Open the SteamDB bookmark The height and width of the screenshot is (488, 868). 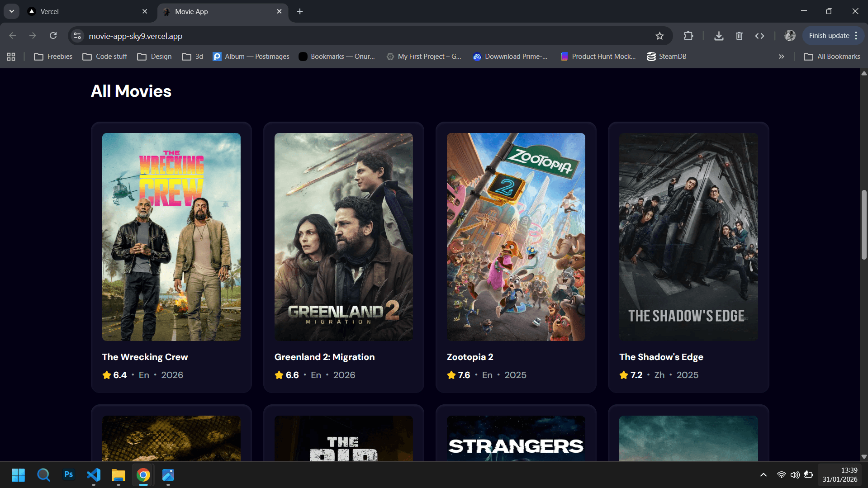[666, 56]
